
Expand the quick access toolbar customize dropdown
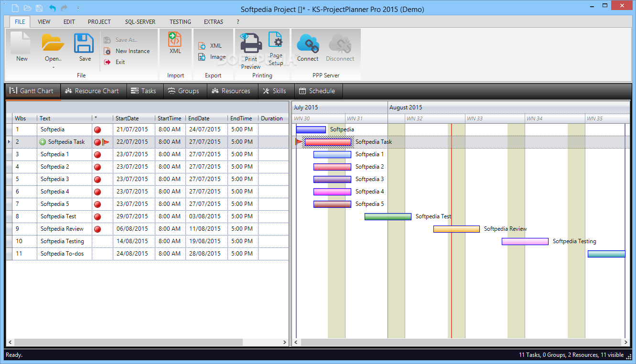click(x=78, y=8)
